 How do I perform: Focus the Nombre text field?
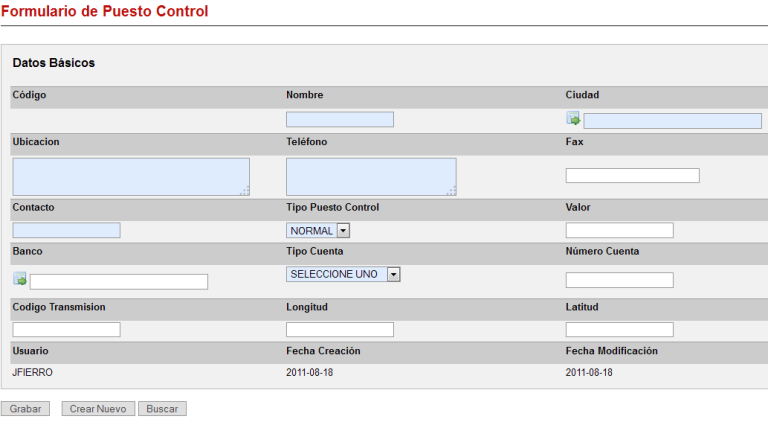pyautogui.click(x=340, y=120)
